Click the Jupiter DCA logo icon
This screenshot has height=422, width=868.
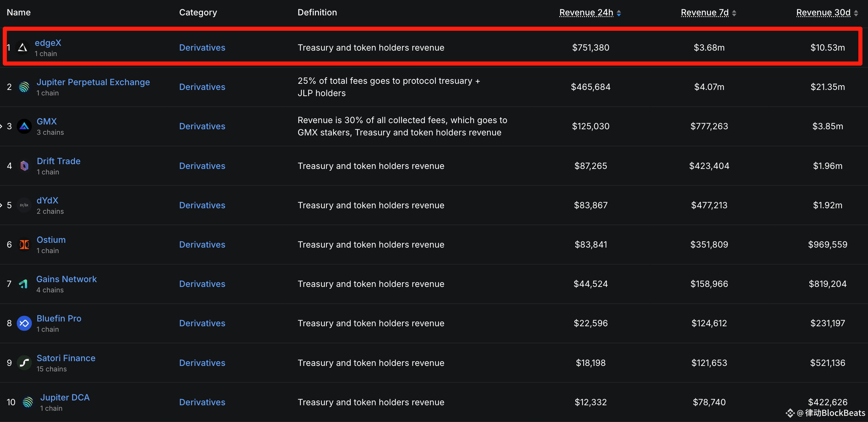click(28, 402)
